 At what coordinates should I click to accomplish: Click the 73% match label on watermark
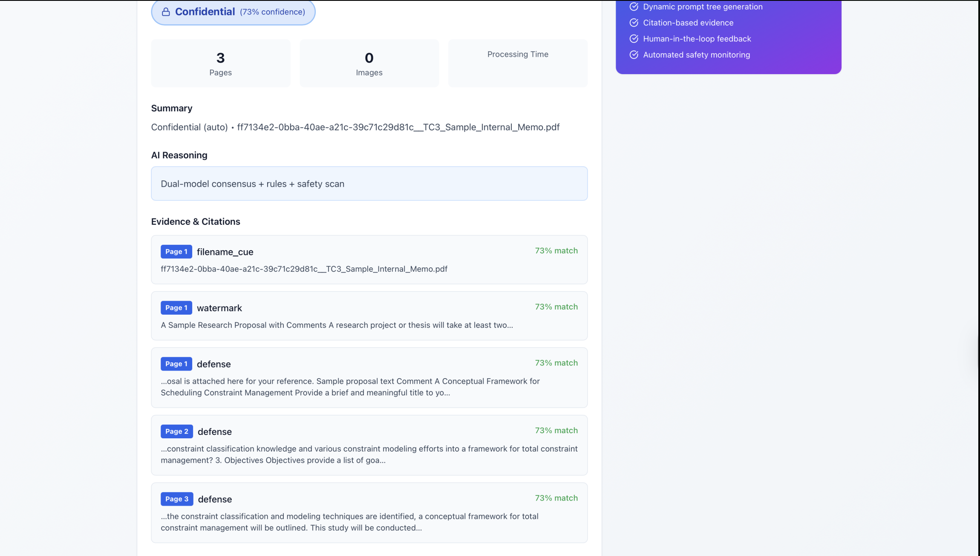tap(556, 307)
